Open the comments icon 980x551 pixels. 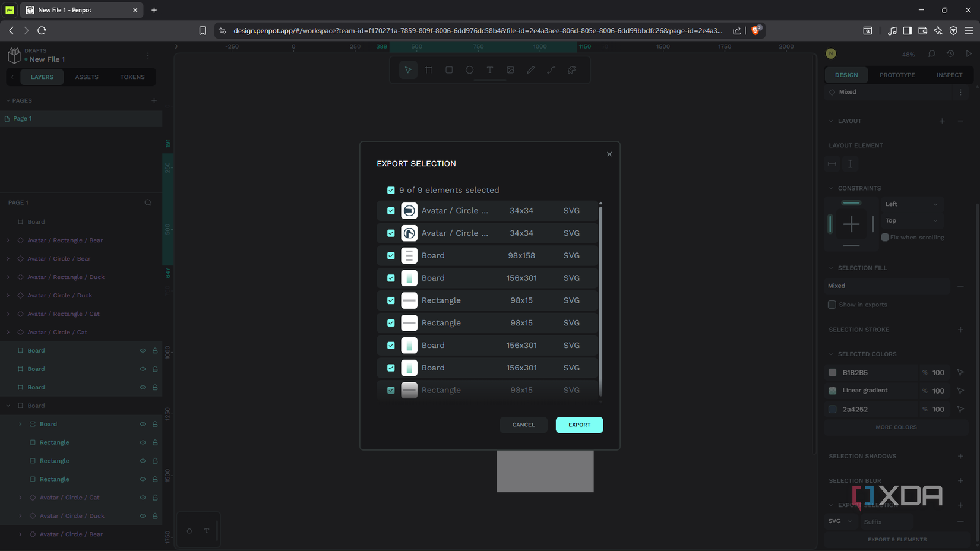tap(932, 54)
